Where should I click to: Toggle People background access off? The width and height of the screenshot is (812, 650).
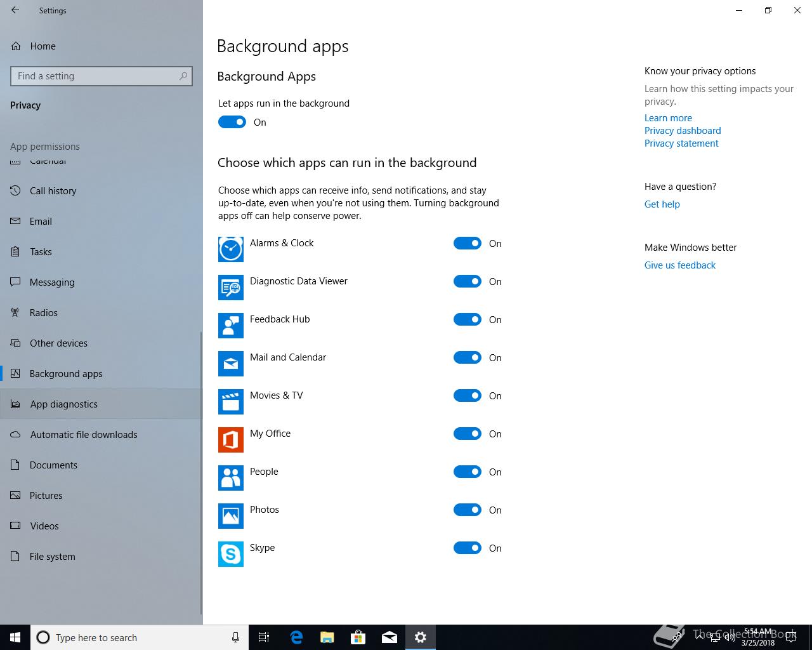click(x=468, y=472)
